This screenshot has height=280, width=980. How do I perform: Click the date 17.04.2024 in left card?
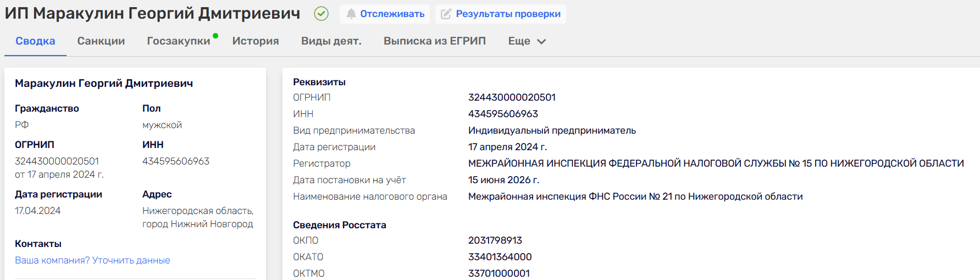[38, 211]
